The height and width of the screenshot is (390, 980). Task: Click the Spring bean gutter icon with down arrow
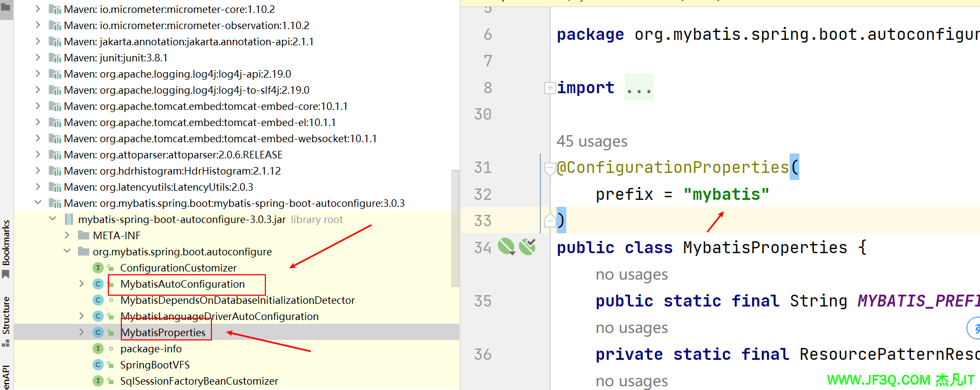coord(506,247)
